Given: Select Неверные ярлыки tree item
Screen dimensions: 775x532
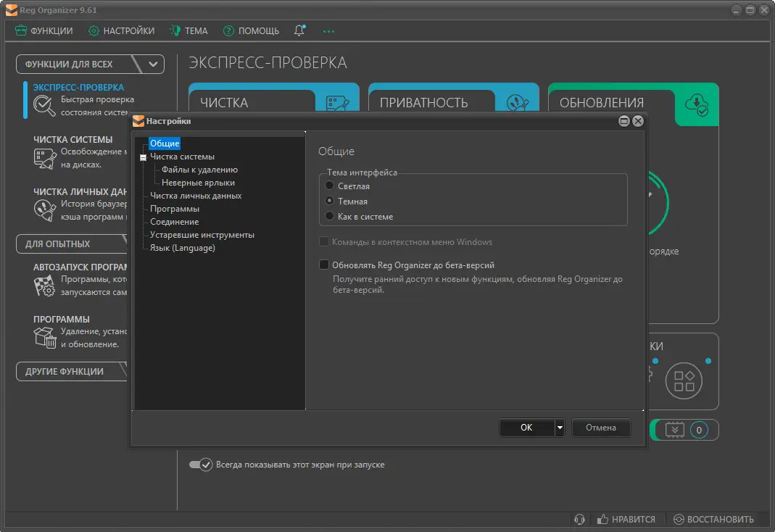Looking at the screenshot, I should (198, 183).
